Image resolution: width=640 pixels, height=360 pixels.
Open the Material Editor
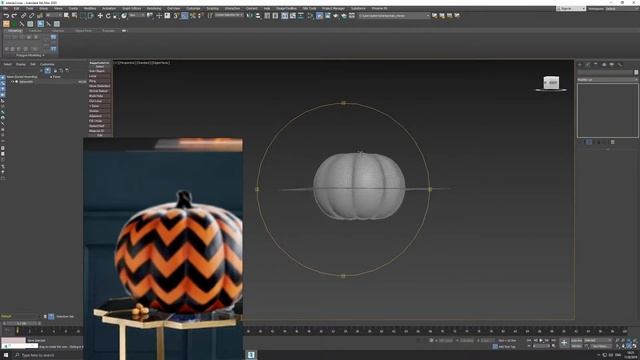pos(310,16)
